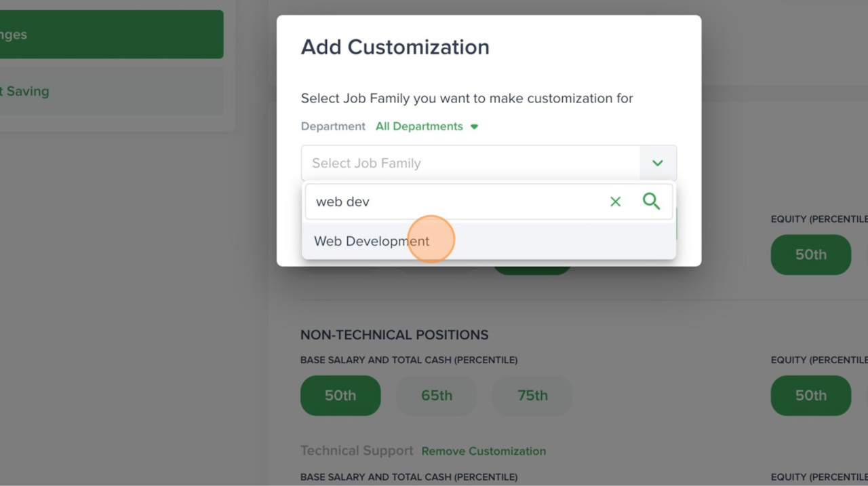Open the All Departments filter
The width and height of the screenshot is (868, 486).
tap(419, 127)
